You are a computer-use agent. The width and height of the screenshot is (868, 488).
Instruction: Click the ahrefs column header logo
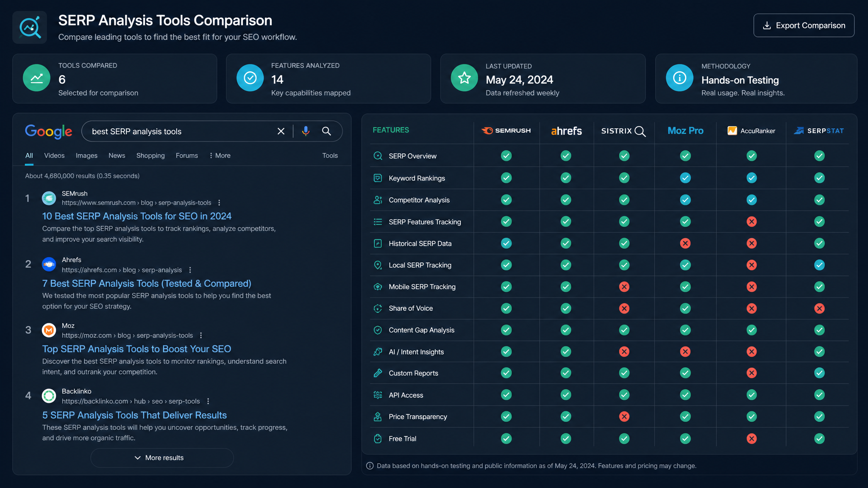click(566, 131)
